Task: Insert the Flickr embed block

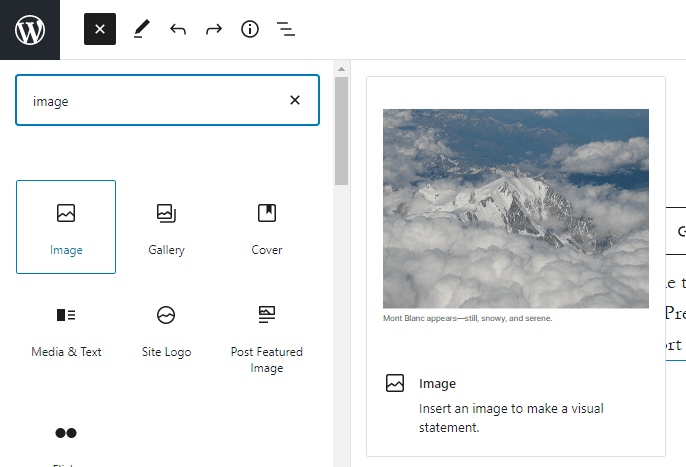Action: pyautogui.click(x=66, y=438)
